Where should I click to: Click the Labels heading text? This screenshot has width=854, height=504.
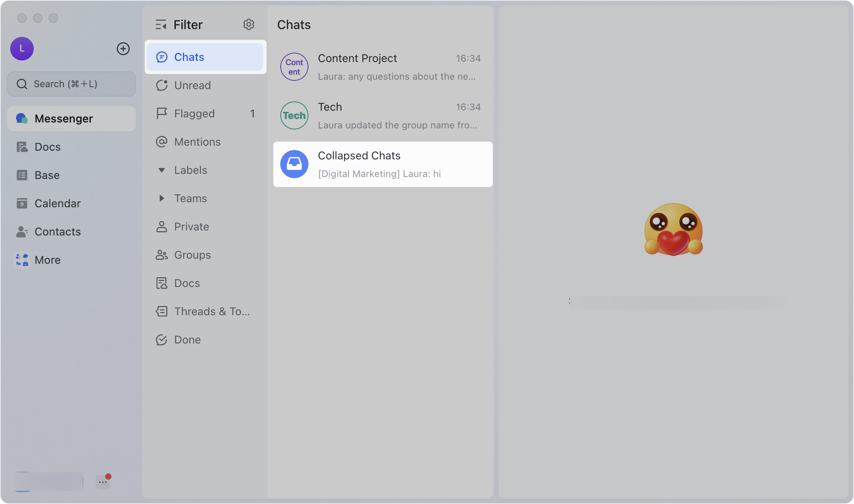(191, 170)
